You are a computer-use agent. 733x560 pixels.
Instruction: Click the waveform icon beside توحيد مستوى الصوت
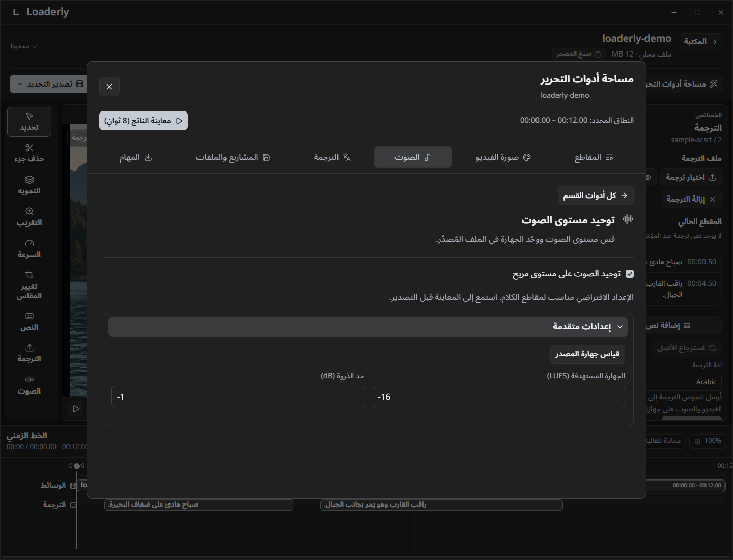pos(628,219)
